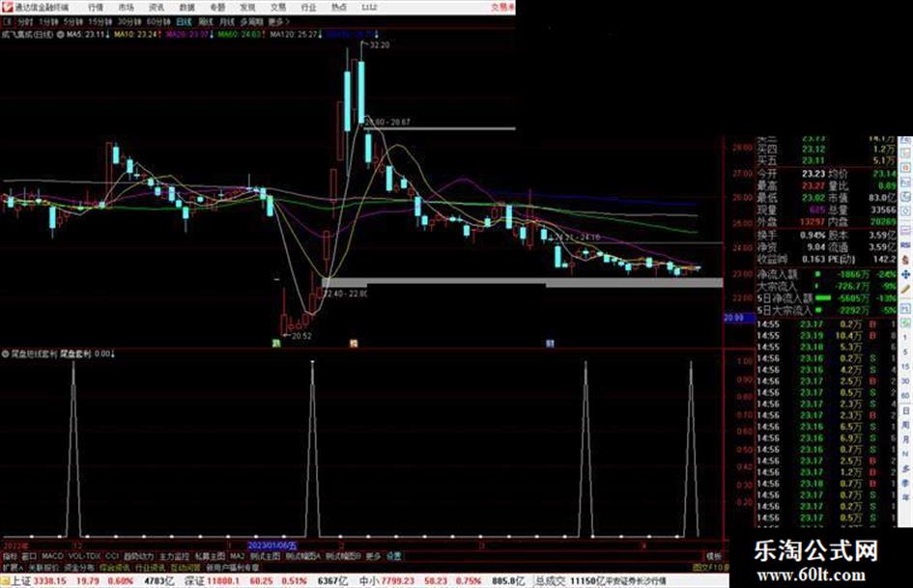Click the 模板 button at bottom right

coord(713,556)
